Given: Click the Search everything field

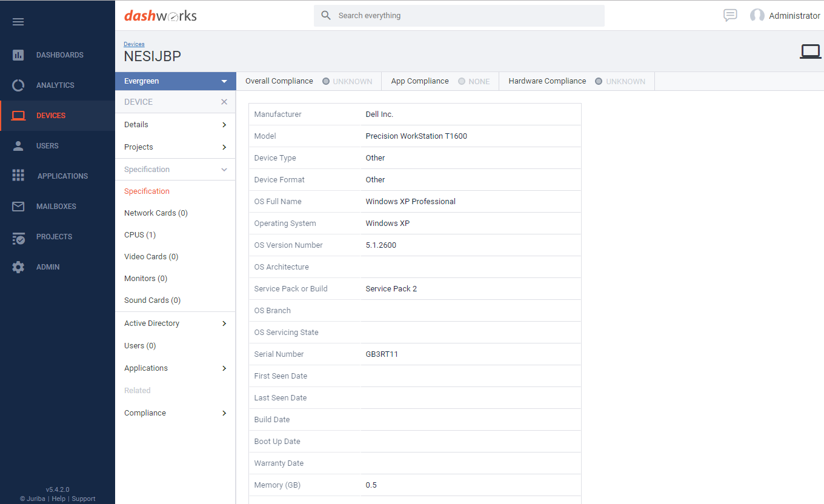Looking at the screenshot, I should [x=459, y=15].
